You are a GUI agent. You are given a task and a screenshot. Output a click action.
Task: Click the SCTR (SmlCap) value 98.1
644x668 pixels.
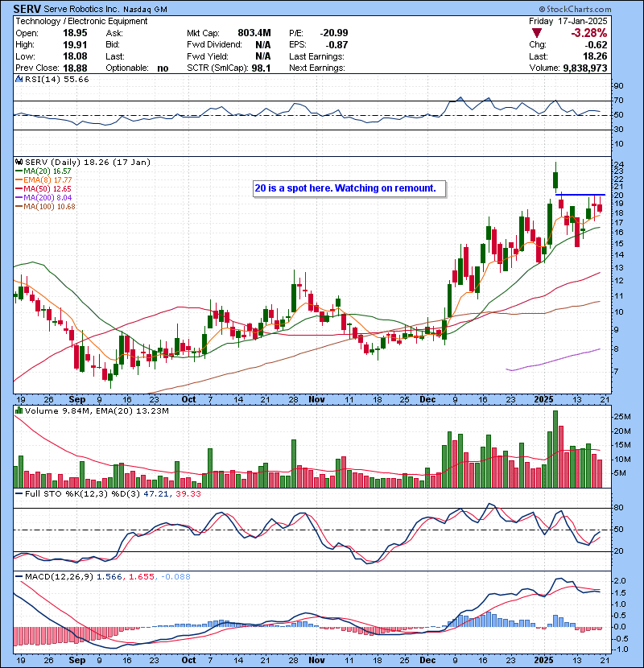point(261,68)
